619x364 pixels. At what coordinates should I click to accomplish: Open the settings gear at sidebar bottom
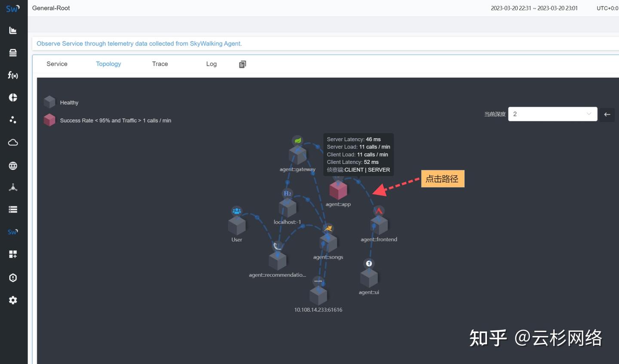coord(13,300)
